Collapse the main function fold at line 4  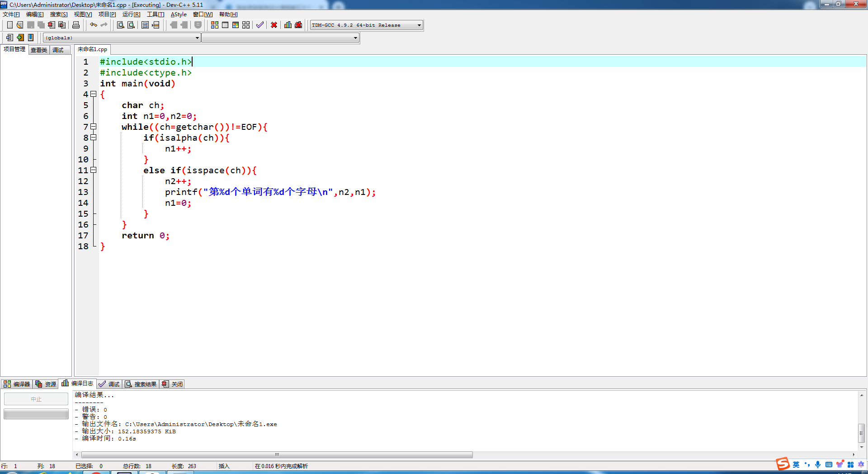94,94
